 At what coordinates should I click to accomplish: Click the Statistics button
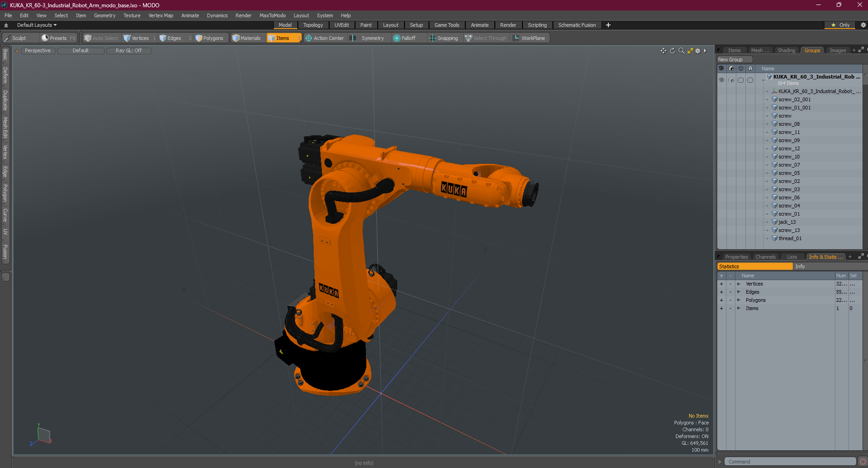[x=755, y=266]
